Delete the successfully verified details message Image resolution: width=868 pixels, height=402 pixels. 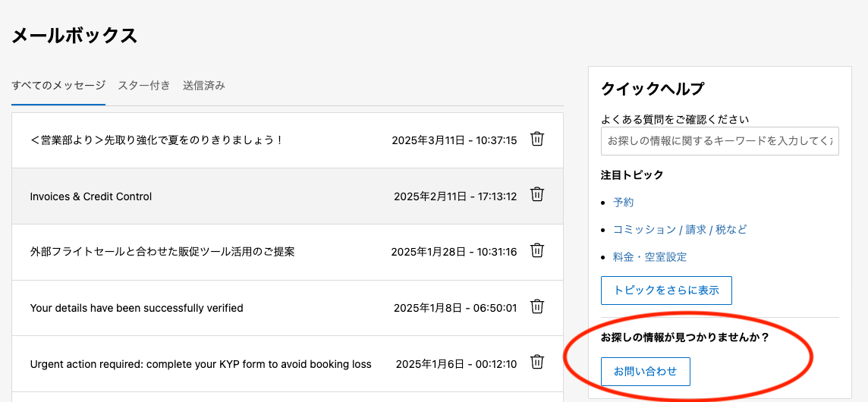point(536,306)
